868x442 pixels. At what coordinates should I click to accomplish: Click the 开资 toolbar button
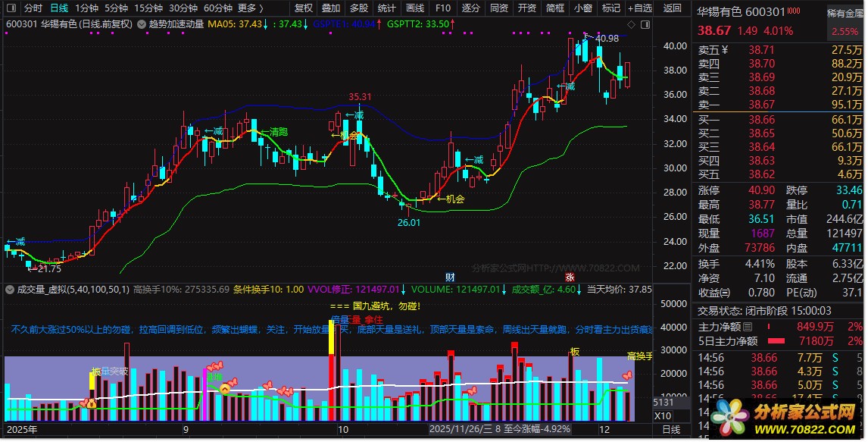click(527, 8)
